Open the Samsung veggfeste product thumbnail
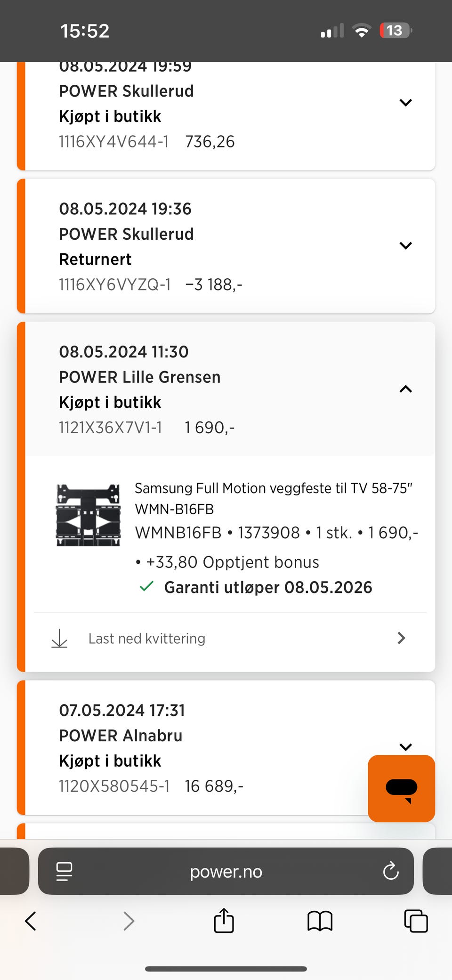 point(89,515)
